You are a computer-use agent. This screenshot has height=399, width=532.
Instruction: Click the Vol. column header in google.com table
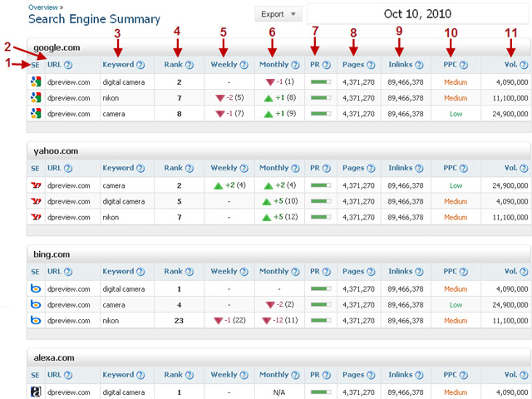[x=510, y=65]
